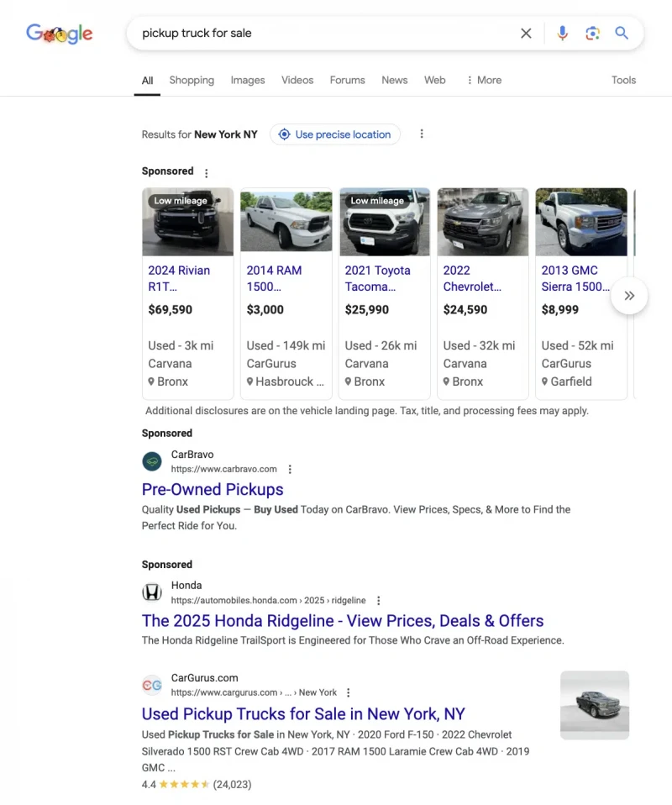Screen dimensions: 672x805
Task: View the 2024 Rivian R1T photo
Action: [188, 222]
